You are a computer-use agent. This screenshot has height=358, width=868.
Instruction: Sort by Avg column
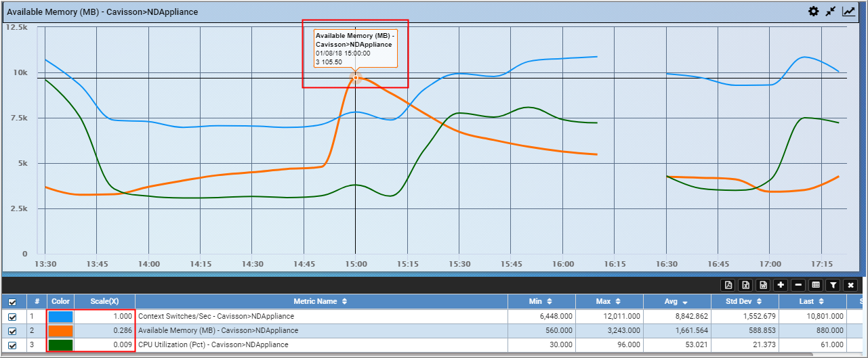pos(677,301)
